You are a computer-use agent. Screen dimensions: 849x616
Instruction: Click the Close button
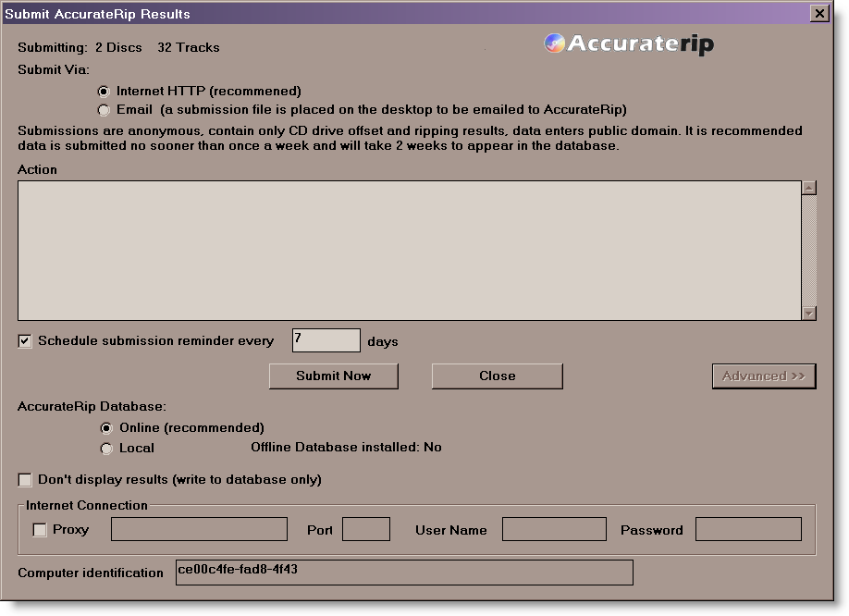point(497,376)
